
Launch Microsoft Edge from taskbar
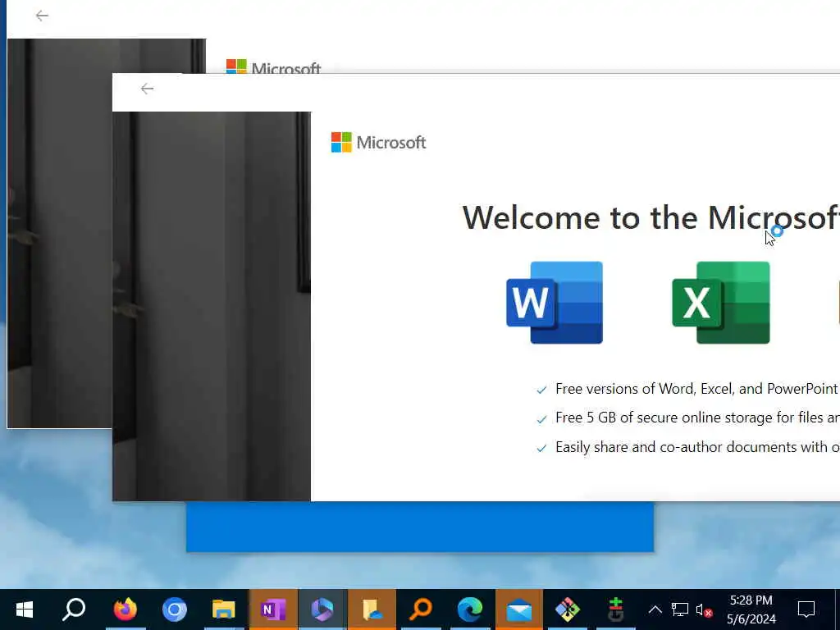tap(470, 609)
